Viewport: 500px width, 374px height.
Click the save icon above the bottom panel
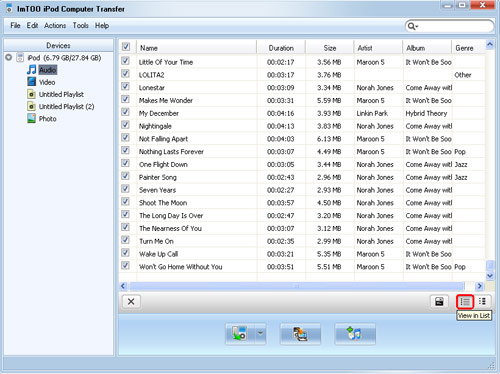coord(439,302)
